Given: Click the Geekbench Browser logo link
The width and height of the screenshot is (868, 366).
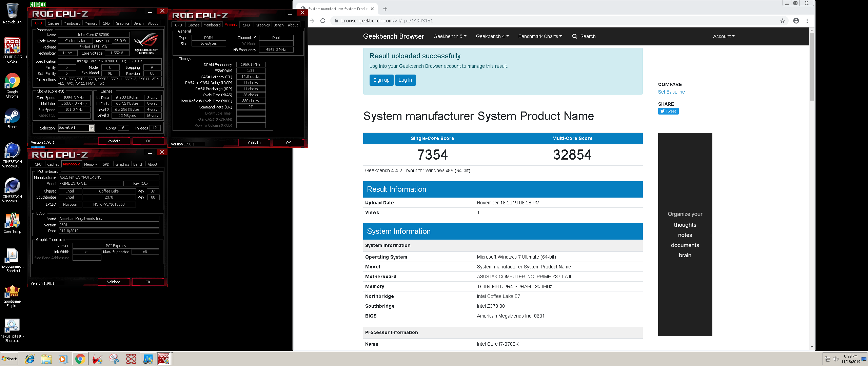Looking at the screenshot, I should 394,36.
